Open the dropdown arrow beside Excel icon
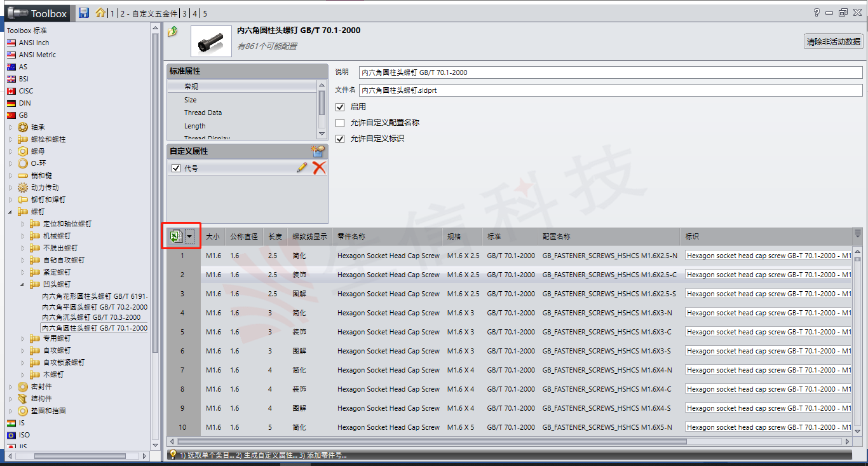Viewport: 868px width, 466px height. pyautogui.click(x=189, y=236)
